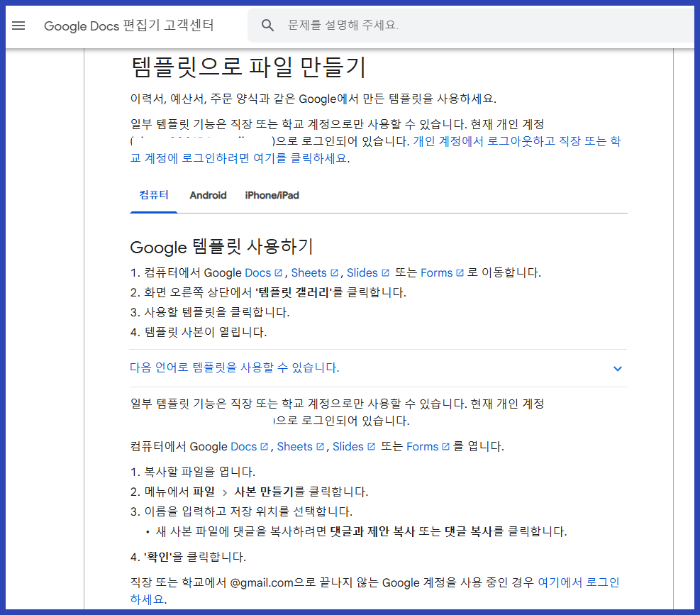Screen dimensions: 700x615
Task: Open the hamburger main menu
Action: click(x=18, y=26)
